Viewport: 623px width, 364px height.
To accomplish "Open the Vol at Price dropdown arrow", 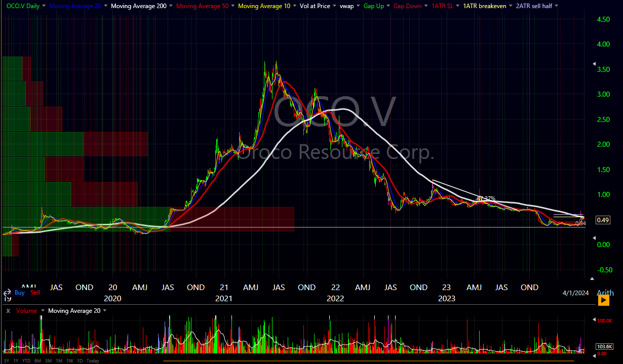I will point(335,6).
